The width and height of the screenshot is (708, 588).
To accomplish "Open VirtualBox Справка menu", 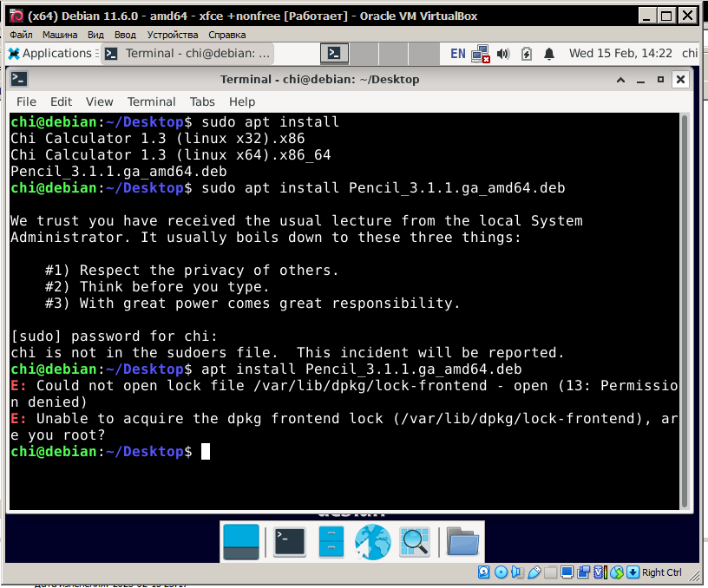I will [x=227, y=35].
